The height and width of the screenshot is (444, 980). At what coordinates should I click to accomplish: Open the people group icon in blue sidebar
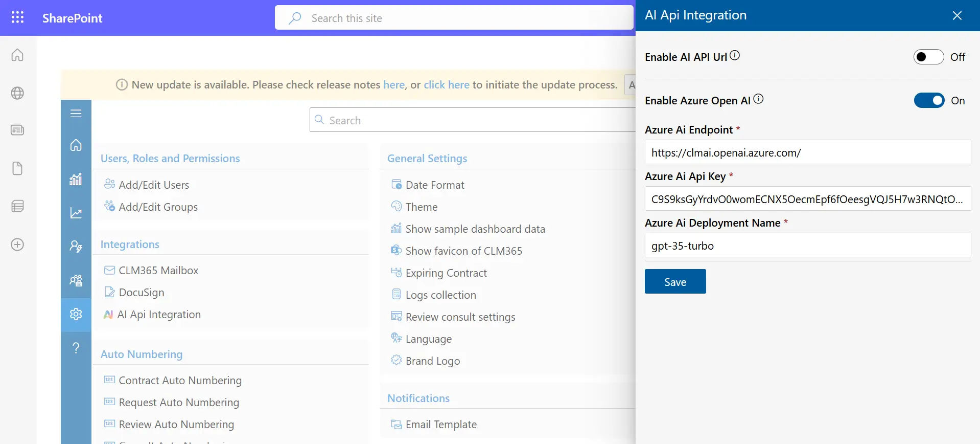tap(76, 280)
